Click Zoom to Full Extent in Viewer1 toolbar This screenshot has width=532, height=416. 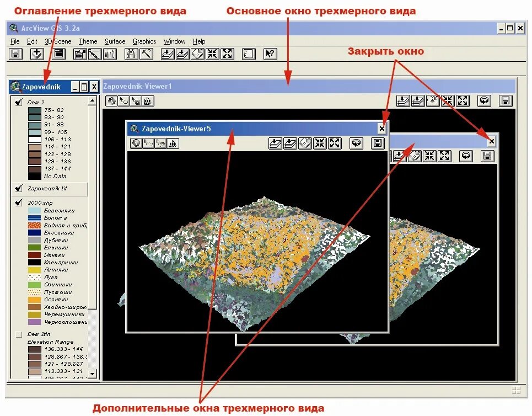403,100
